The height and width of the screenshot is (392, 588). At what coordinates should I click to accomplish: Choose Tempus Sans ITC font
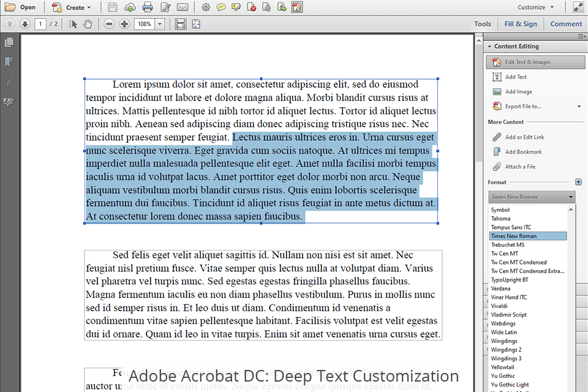tap(511, 227)
